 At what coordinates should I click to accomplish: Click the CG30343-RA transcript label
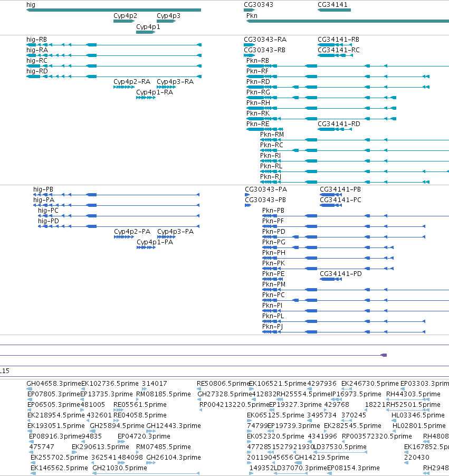click(x=265, y=40)
